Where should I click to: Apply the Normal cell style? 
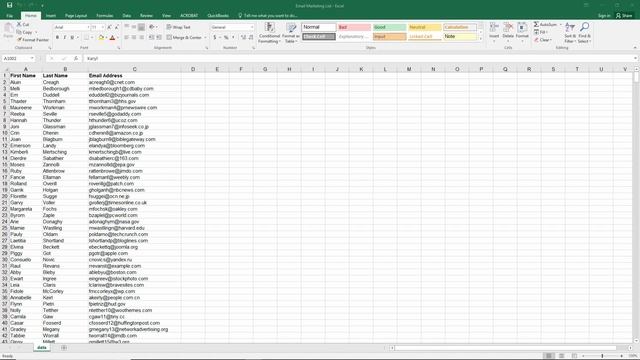coord(319,27)
